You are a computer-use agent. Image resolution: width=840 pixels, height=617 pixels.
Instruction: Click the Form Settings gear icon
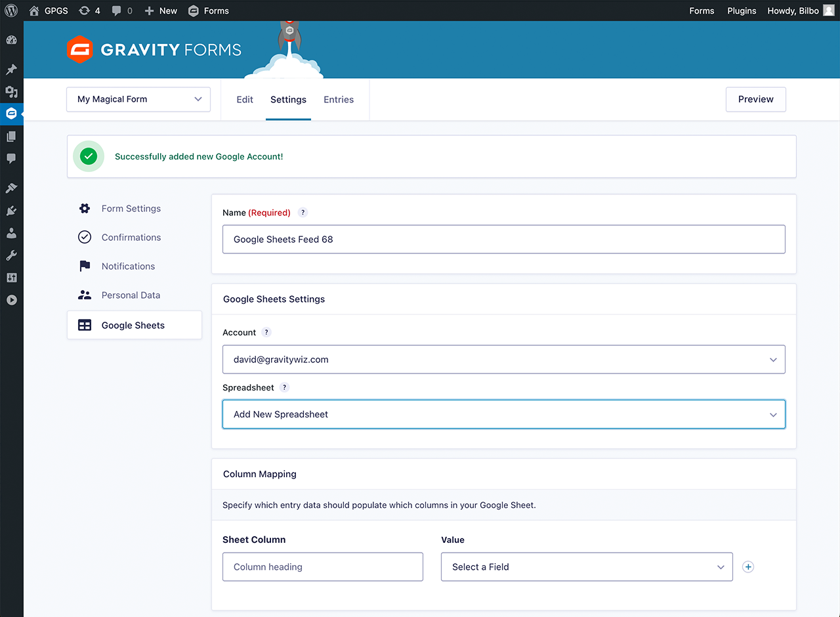(x=85, y=209)
